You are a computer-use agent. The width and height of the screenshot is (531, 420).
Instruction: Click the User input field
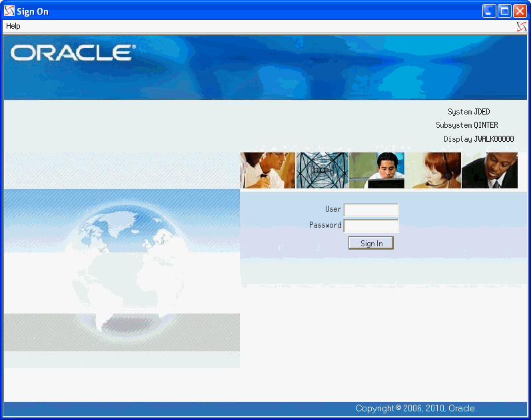coord(371,210)
